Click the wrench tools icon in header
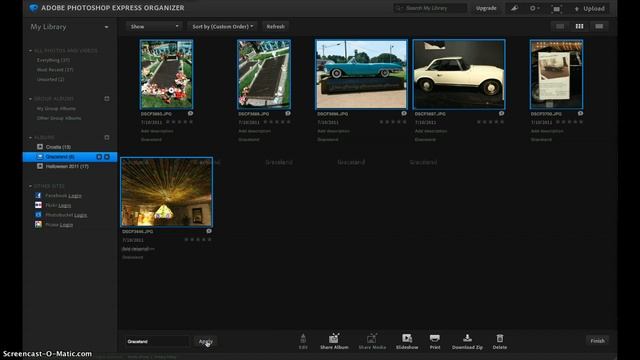The height and width of the screenshot is (360, 640). click(x=514, y=8)
